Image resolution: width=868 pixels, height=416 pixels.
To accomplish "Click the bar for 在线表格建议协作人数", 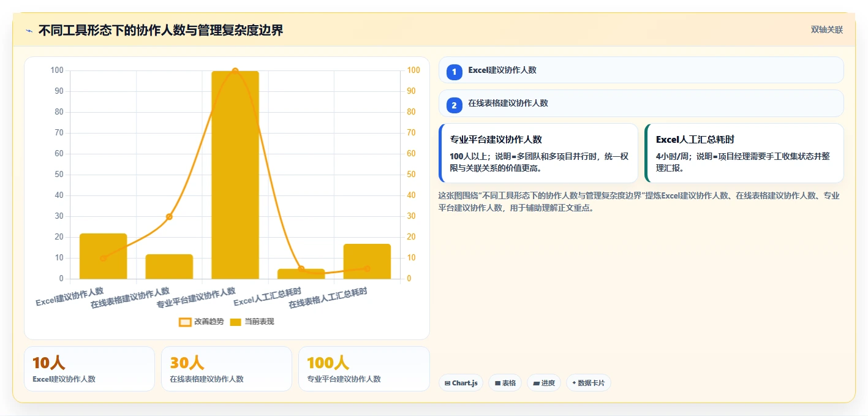I will (x=169, y=267).
